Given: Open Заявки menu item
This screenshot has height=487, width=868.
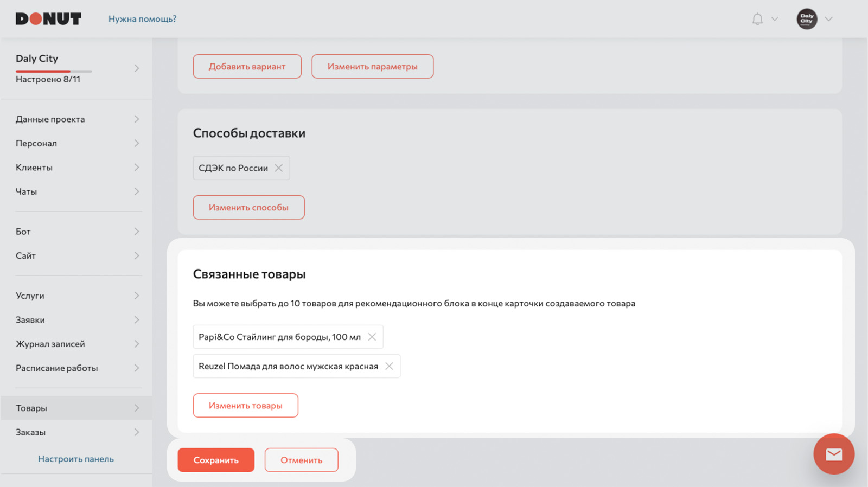Looking at the screenshot, I should 77,320.
